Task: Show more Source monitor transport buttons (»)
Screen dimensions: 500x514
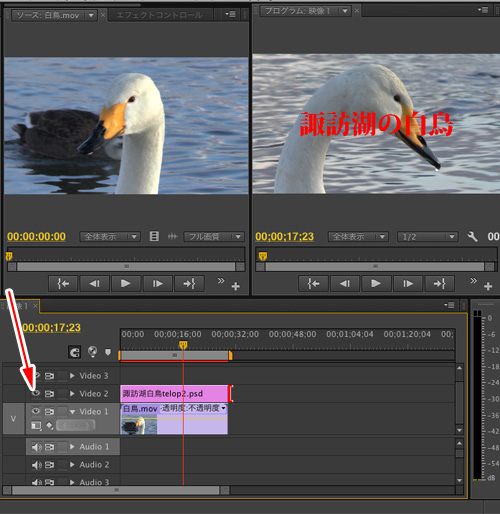Action: (x=221, y=281)
